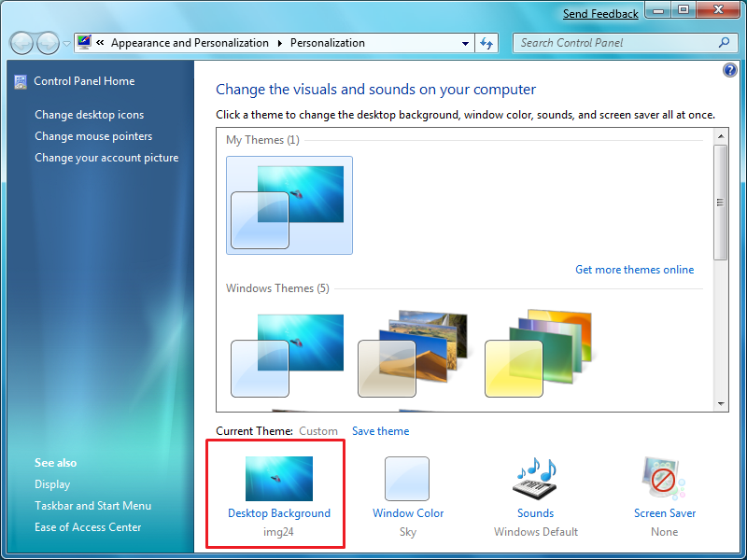
Task: Click the Help question mark icon
Action: [729, 69]
